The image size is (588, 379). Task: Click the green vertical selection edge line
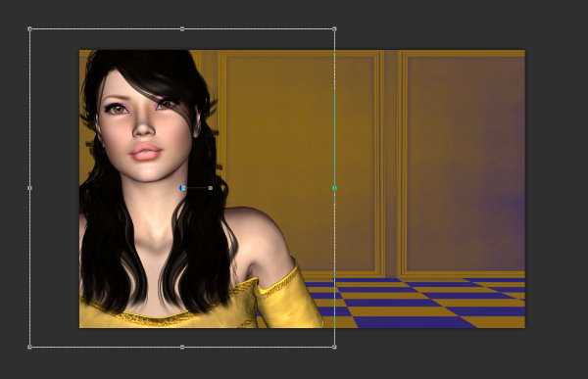334,113
